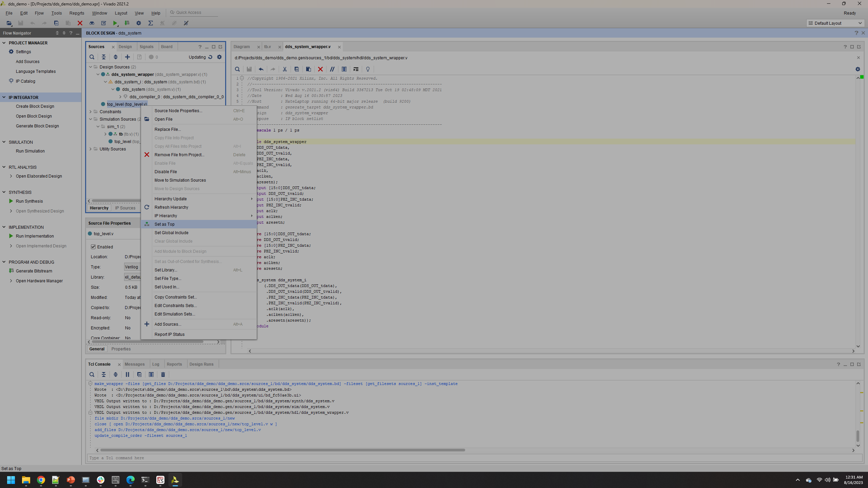868x488 pixels.
Task: Click Run Implementation in Flow Navigator
Action: coord(35,236)
